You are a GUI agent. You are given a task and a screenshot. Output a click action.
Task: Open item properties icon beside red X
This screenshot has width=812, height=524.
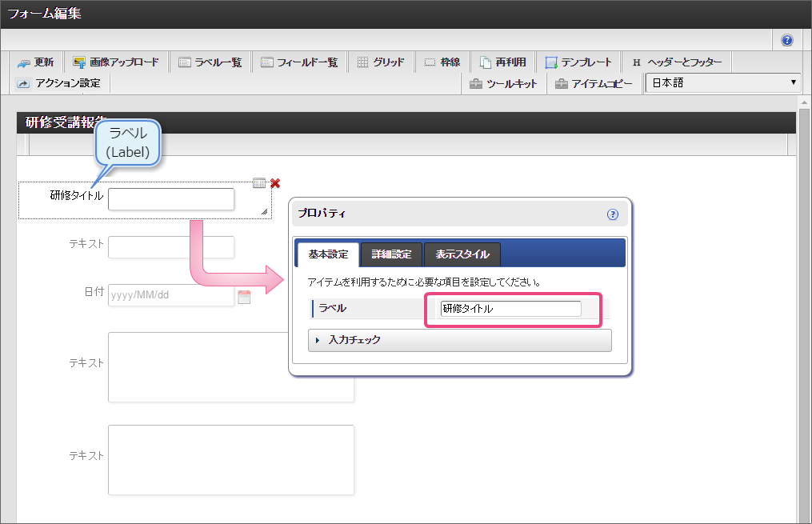point(259,183)
